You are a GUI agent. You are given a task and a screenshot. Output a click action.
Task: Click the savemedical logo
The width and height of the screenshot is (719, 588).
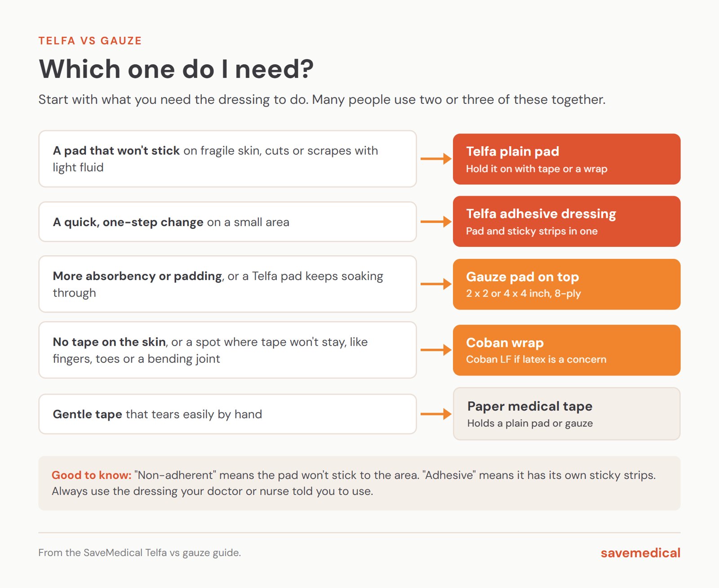tap(640, 553)
